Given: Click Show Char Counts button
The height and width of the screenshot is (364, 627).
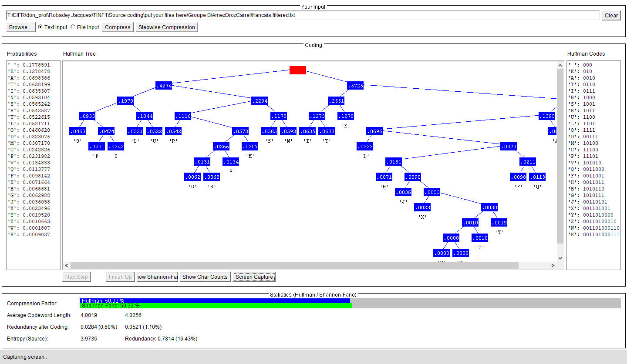Looking at the screenshot, I should (205, 277).
